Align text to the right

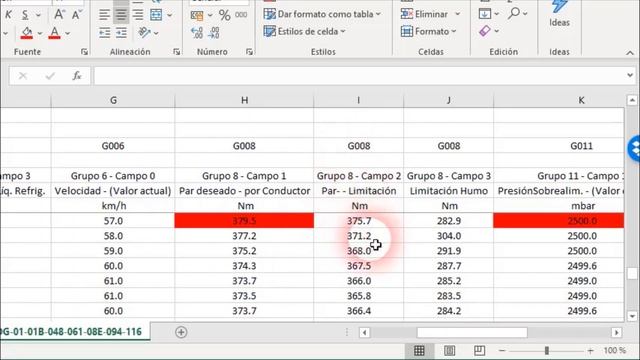(138, 15)
